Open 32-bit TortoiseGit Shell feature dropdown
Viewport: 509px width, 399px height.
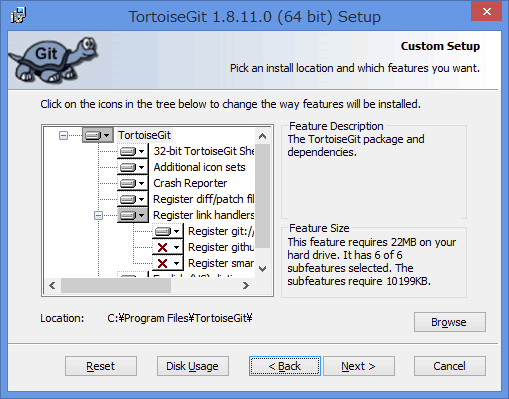click(x=133, y=151)
